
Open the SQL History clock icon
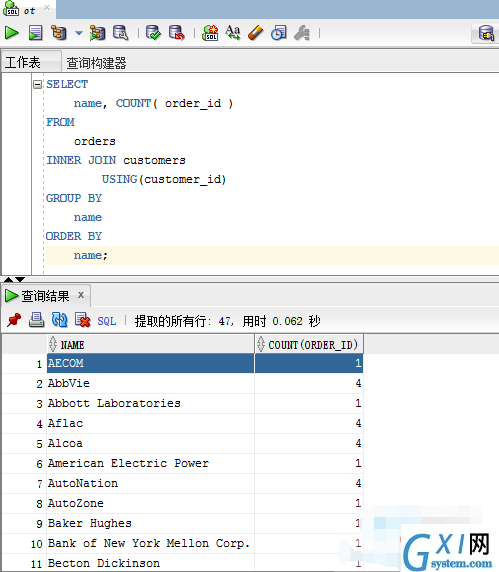(278, 33)
